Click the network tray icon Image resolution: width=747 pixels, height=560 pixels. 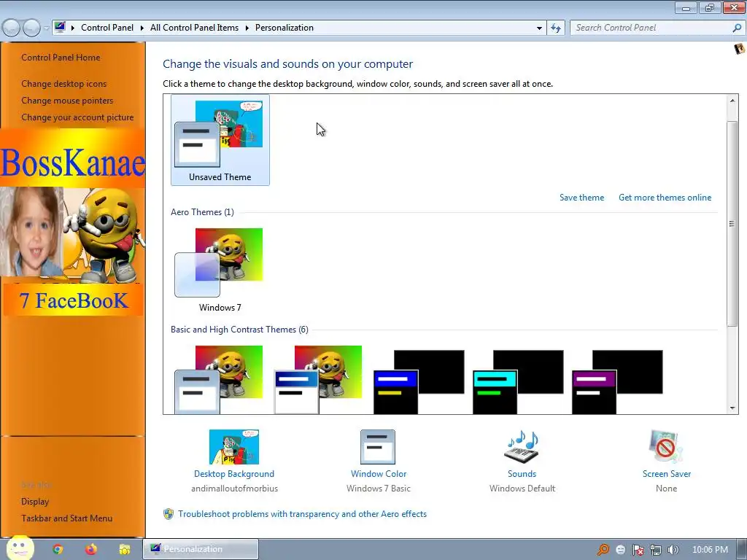pos(656,550)
